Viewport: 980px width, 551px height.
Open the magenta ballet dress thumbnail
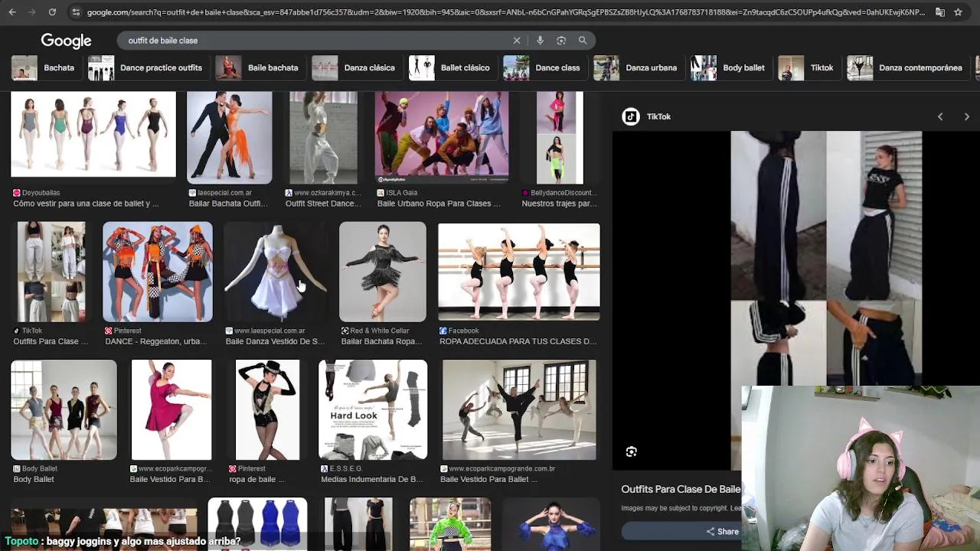click(171, 410)
